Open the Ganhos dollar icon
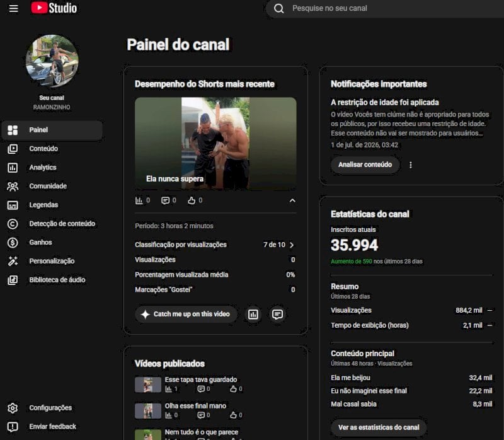The height and width of the screenshot is (440, 504). click(13, 243)
